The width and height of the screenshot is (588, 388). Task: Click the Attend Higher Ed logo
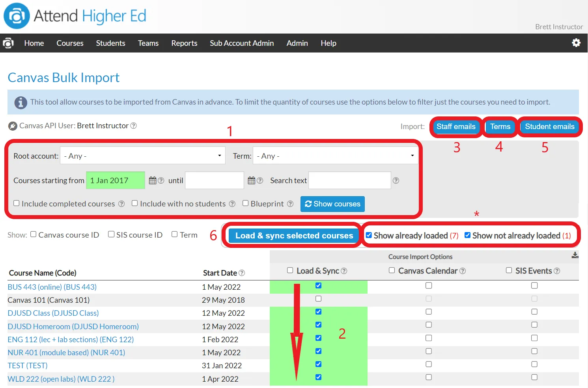pyautogui.click(x=75, y=16)
